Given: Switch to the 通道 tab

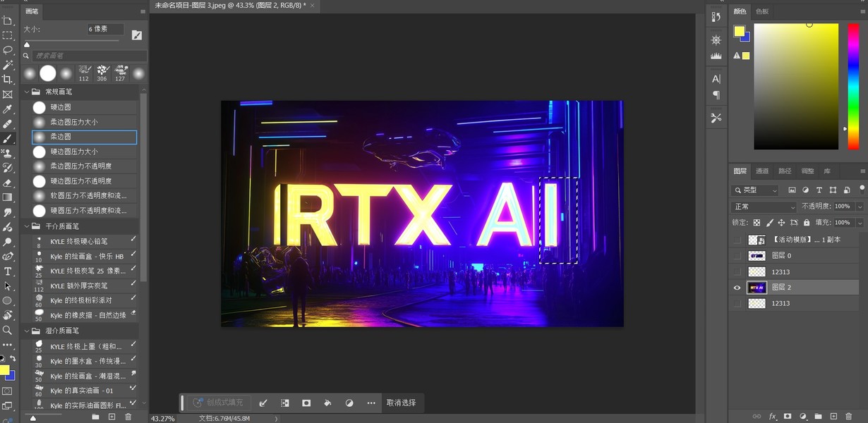Looking at the screenshot, I should coord(762,171).
